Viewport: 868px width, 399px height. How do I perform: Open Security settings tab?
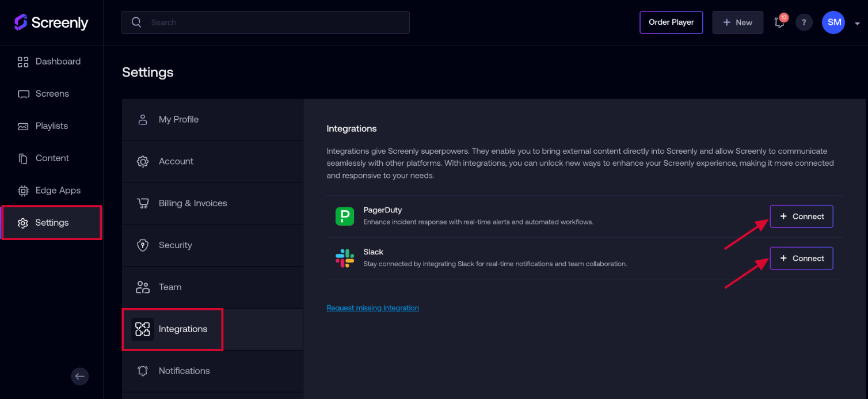coord(212,245)
